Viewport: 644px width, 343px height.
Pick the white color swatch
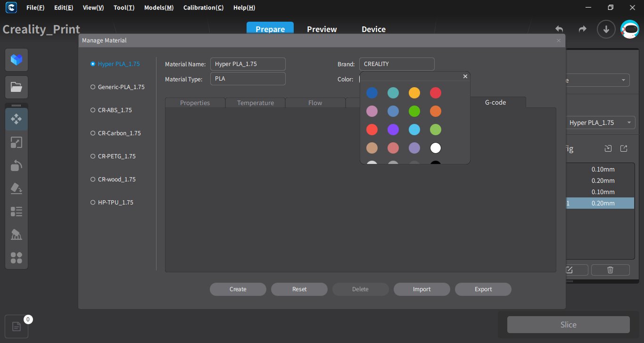pyautogui.click(x=436, y=148)
